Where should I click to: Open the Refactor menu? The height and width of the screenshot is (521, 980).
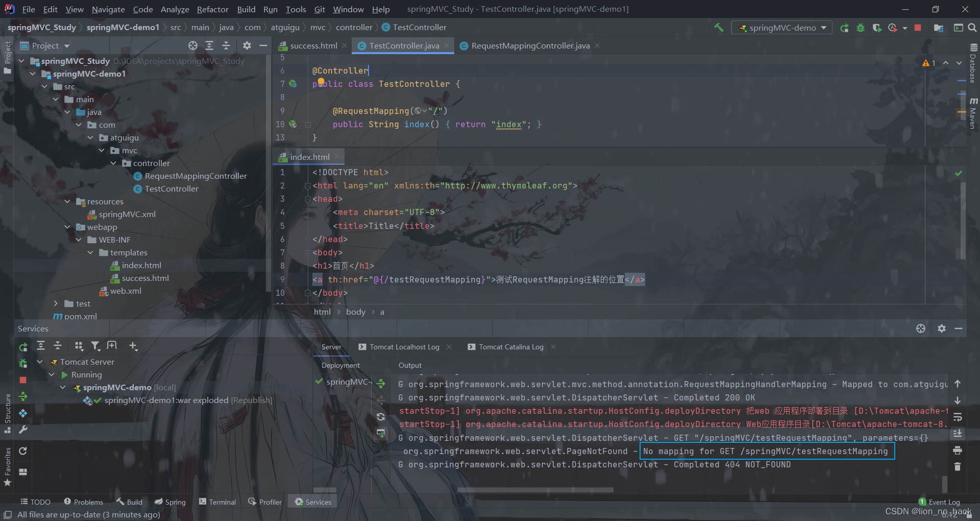[x=212, y=9]
